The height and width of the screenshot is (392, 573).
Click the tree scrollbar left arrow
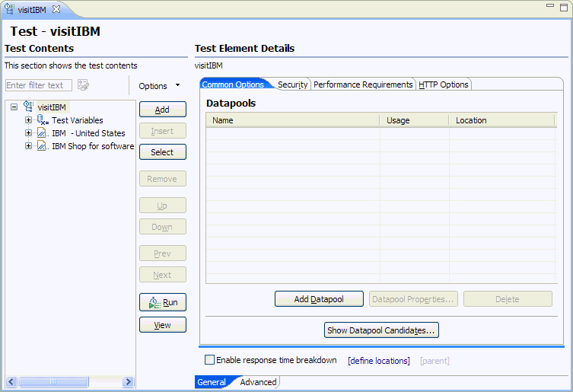[x=11, y=382]
